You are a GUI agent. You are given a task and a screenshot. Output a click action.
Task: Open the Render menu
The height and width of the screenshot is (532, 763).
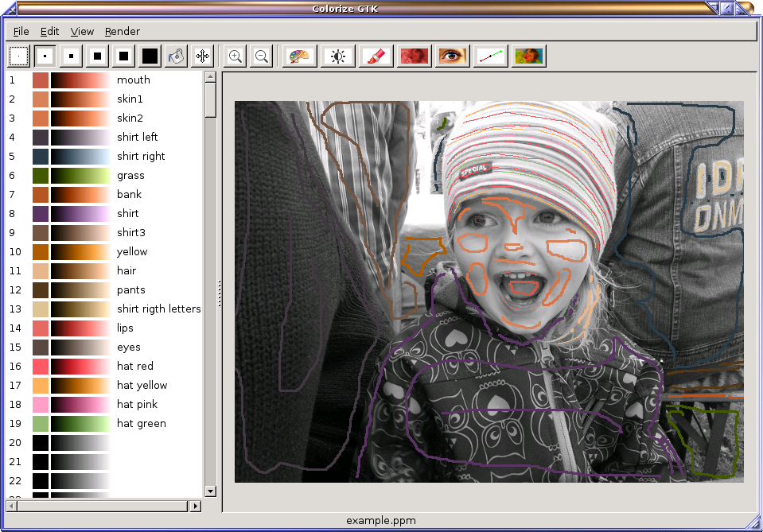click(x=122, y=31)
